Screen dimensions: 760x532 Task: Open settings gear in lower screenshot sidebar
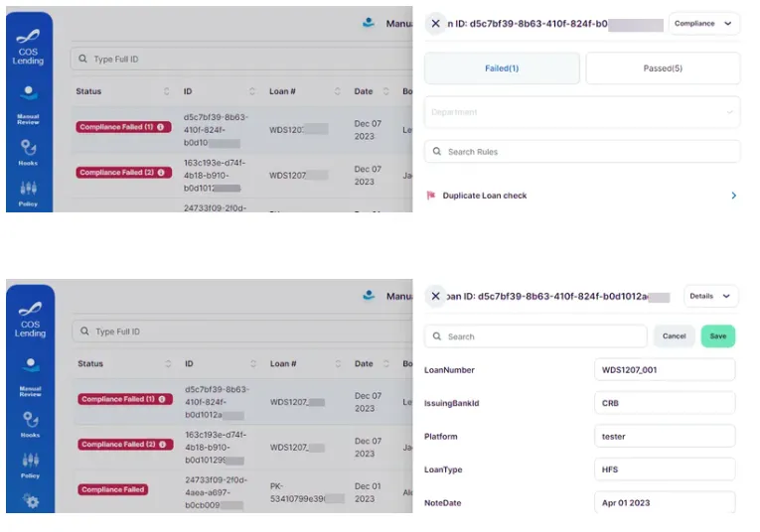[x=31, y=501]
